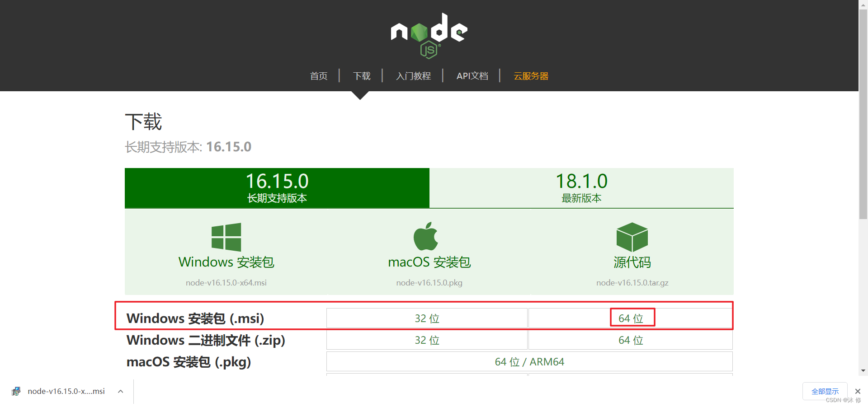The width and height of the screenshot is (868, 407).
Task: Click the Windows 安装包 (.msi) row label
Action: (195, 318)
